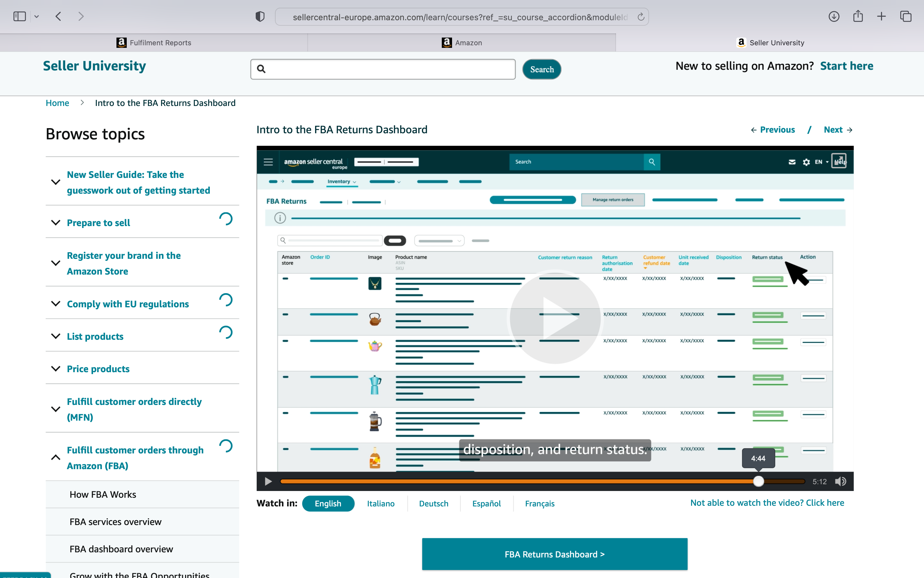
Task: Expand the Comply with EU regulations chevron
Action: click(x=56, y=303)
